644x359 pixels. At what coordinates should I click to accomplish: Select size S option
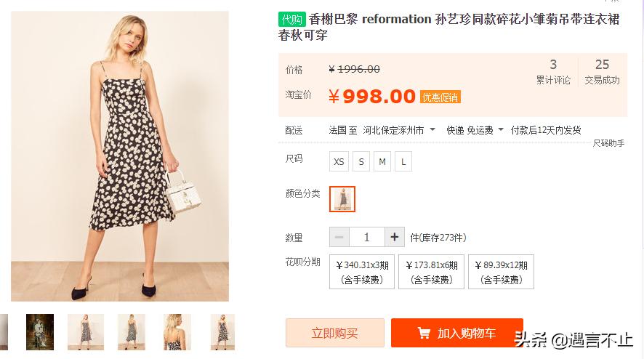361,161
